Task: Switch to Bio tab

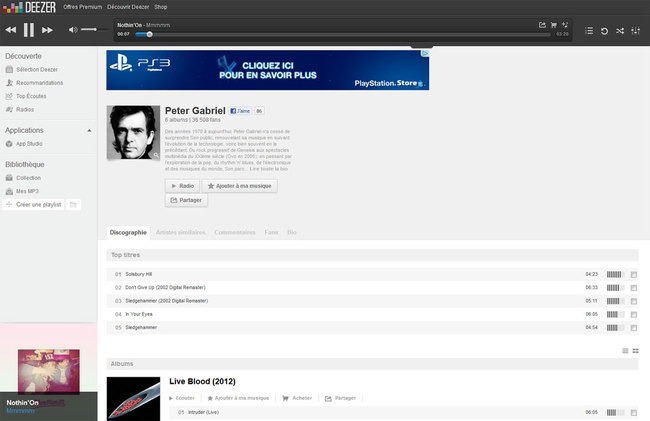Action: (x=292, y=232)
